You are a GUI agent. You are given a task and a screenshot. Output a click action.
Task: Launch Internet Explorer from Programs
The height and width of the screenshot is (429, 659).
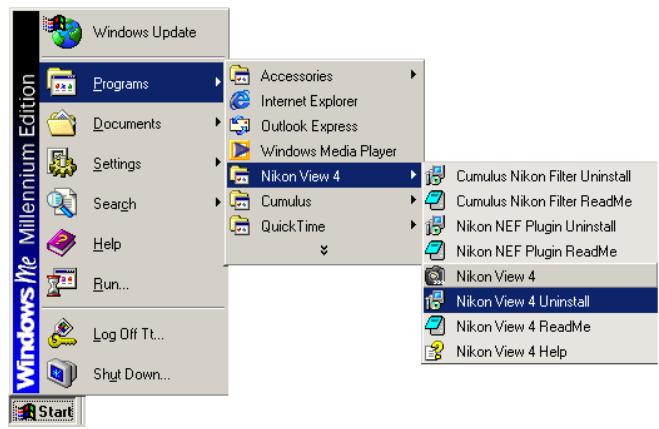click(324, 100)
